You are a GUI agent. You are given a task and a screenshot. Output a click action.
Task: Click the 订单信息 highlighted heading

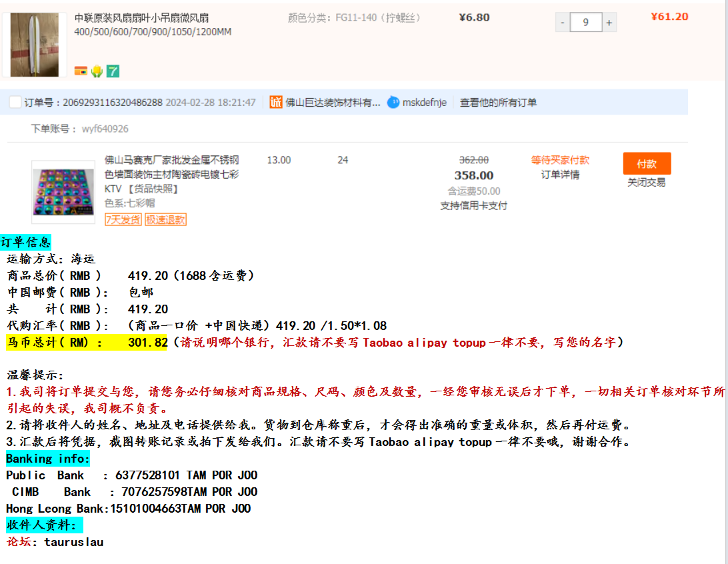point(25,242)
